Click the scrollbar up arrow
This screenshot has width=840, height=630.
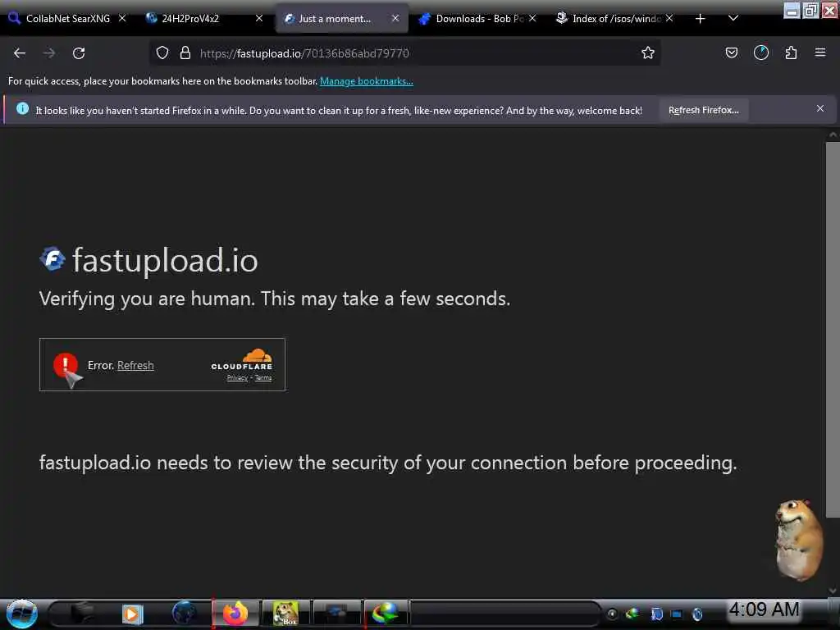point(833,135)
